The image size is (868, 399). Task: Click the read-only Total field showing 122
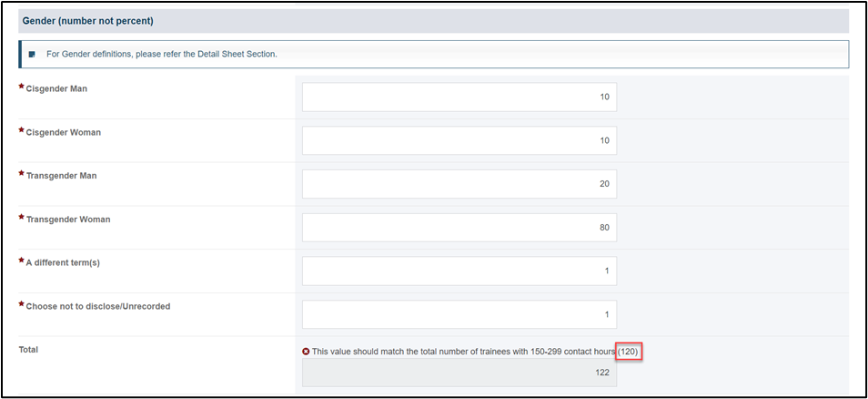tap(459, 373)
